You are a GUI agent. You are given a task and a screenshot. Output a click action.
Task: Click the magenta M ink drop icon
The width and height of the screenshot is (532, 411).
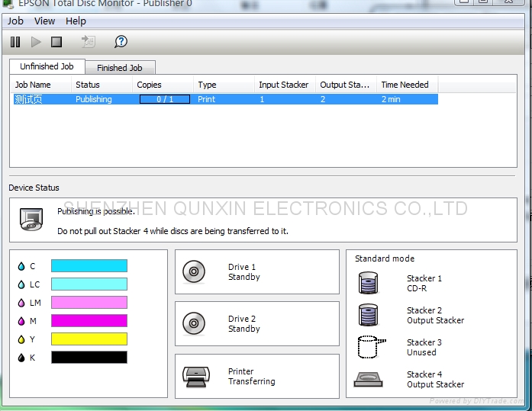(x=21, y=321)
